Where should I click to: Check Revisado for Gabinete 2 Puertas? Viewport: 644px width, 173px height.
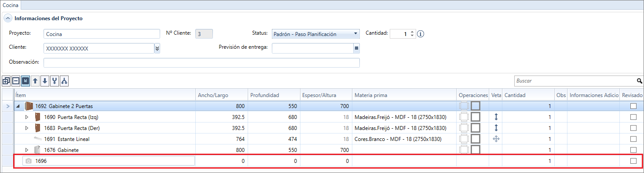point(633,106)
